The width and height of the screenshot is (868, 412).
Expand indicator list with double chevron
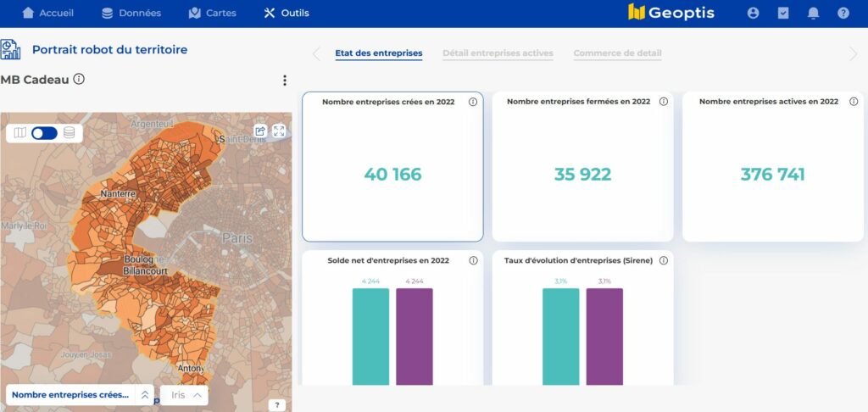coord(145,395)
